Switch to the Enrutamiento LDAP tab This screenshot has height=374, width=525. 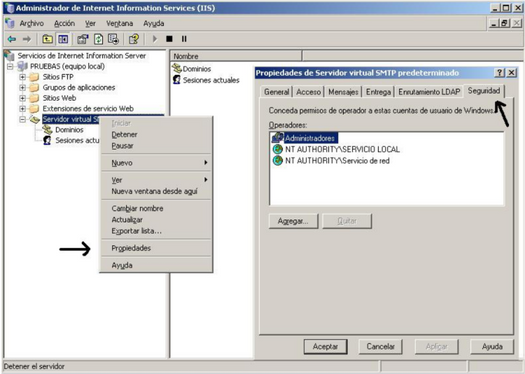[x=429, y=92]
